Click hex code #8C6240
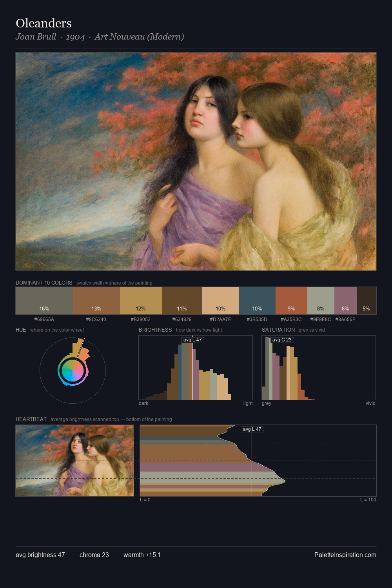The height and width of the screenshot is (588, 392). pyautogui.click(x=96, y=319)
